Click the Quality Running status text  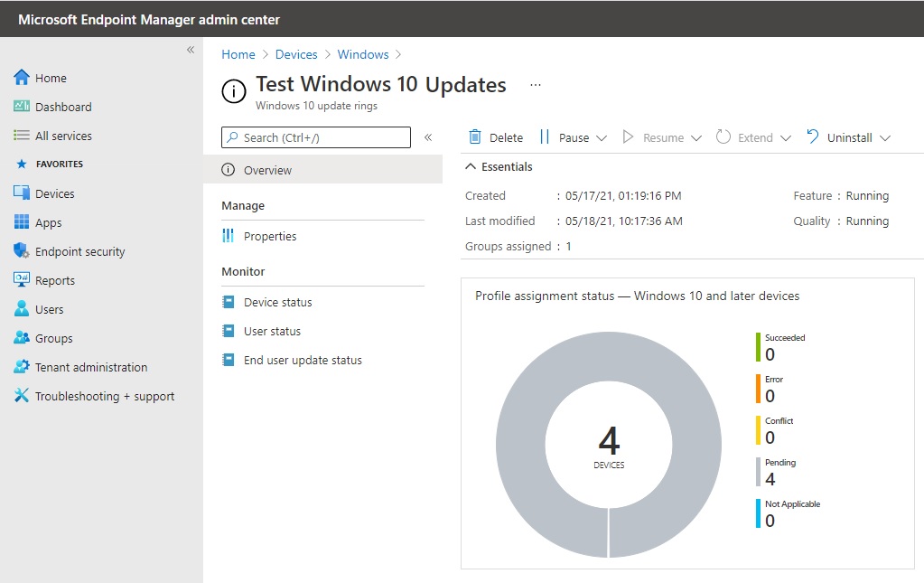(x=867, y=221)
